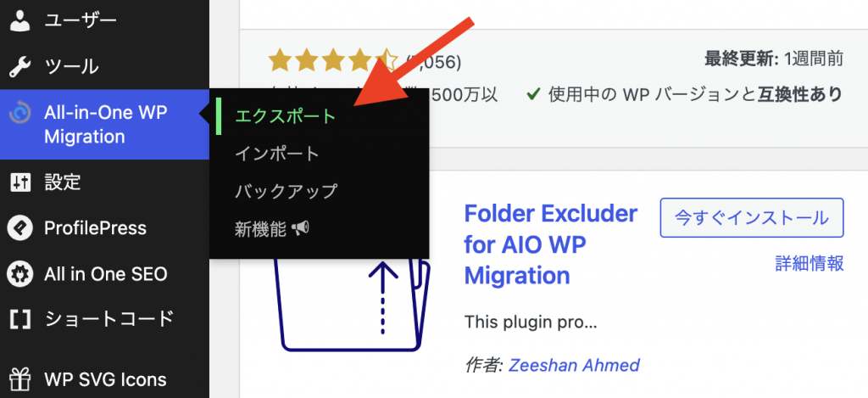Open バックアップ from the submenu
The width and height of the screenshot is (868, 398).
coord(286,191)
